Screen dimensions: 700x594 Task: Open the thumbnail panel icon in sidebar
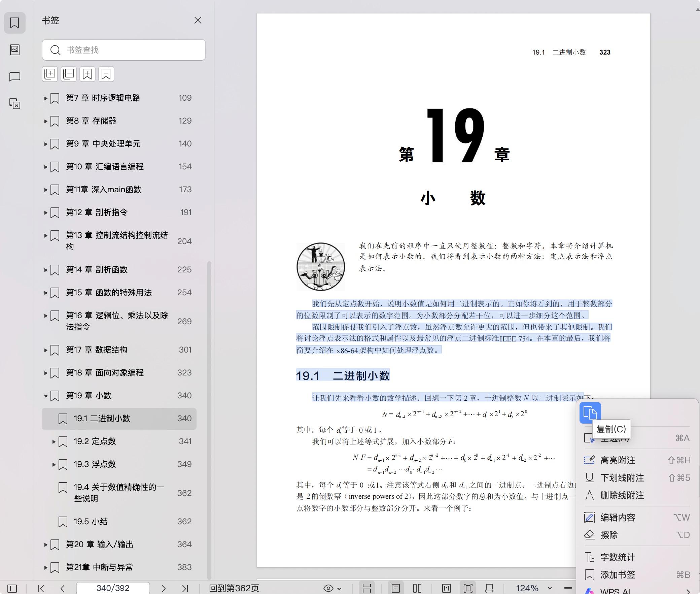coord(14,49)
